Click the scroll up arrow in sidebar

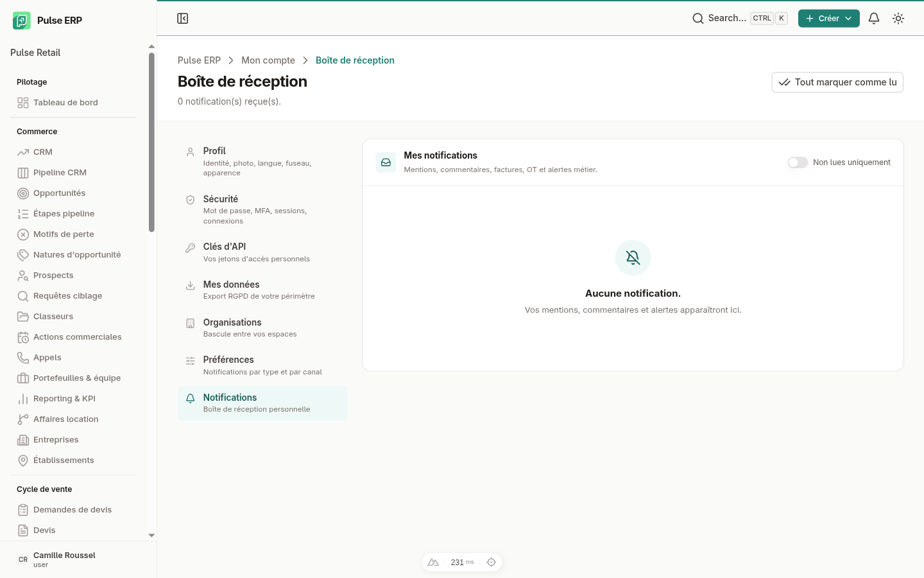click(x=151, y=47)
